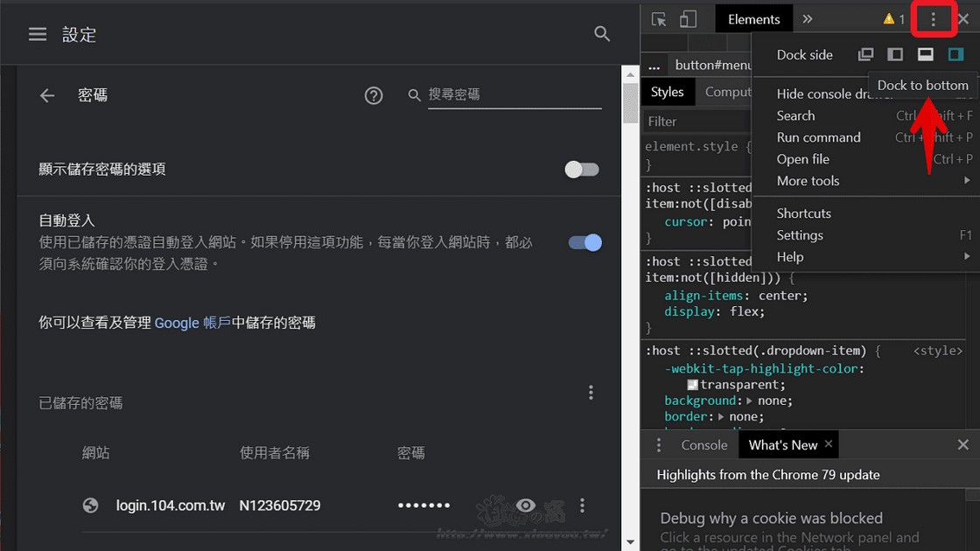Image resolution: width=980 pixels, height=551 pixels.
Task: Click the breadcrumb ellipsis in Elements
Action: 654,65
